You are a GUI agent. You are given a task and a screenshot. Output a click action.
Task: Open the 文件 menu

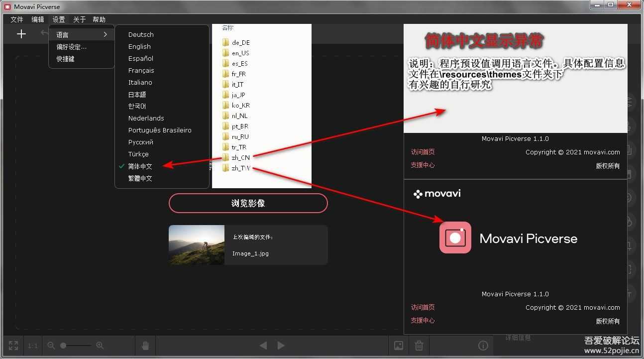tap(17, 19)
